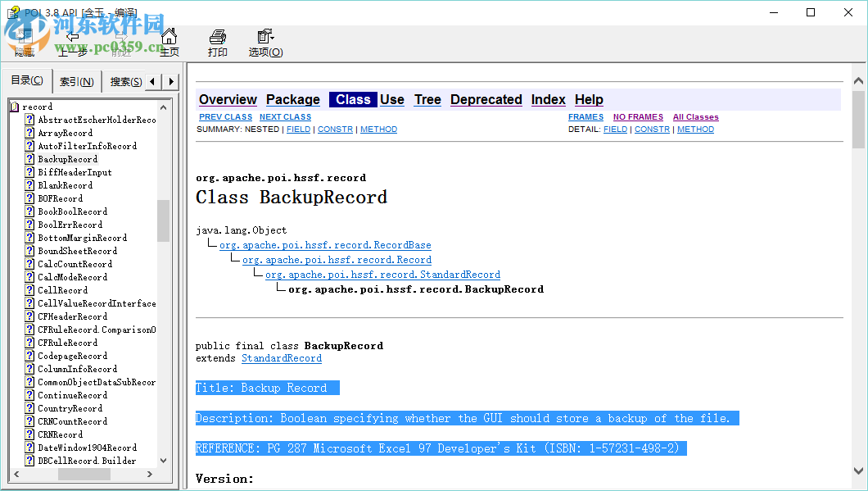The width and height of the screenshot is (868, 491).
Task: Click help icon beside CodepageRecord
Action: [x=30, y=356]
